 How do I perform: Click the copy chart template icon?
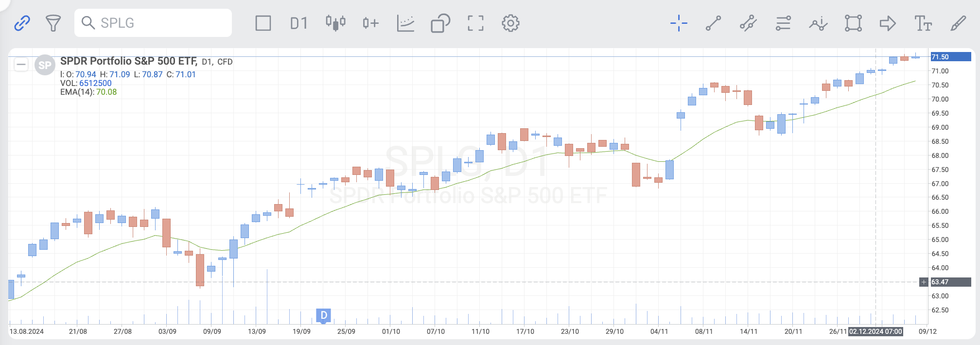[440, 23]
